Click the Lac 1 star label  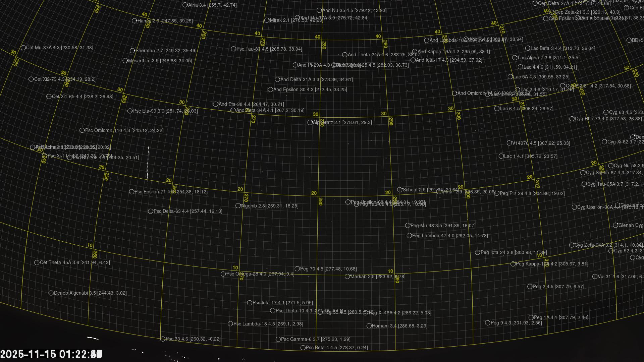[530, 156]
